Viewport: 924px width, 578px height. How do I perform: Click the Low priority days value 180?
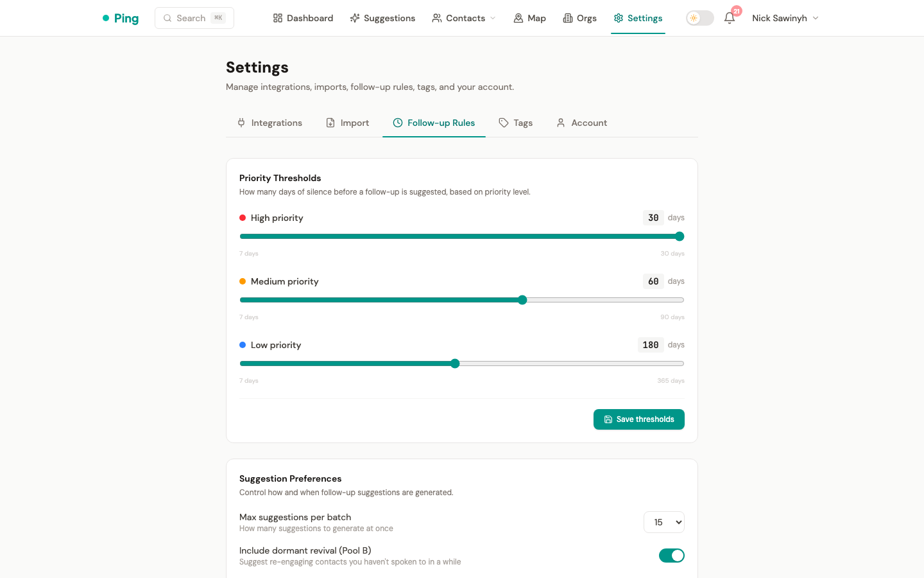point(651,345)
